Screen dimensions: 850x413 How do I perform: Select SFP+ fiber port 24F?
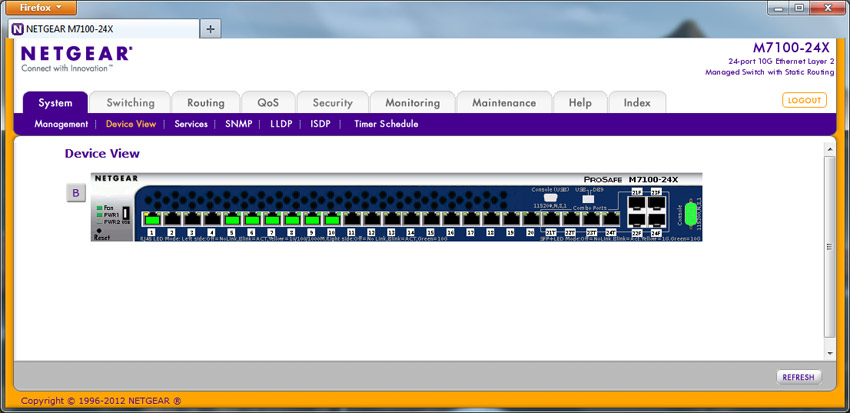pos(656,220)
